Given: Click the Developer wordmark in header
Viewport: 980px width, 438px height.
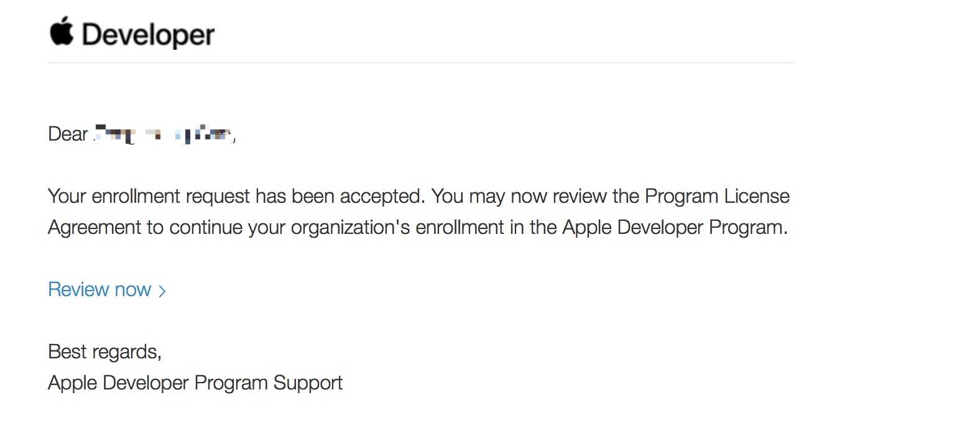Looking at the screenshot, I should coord(148,35).
